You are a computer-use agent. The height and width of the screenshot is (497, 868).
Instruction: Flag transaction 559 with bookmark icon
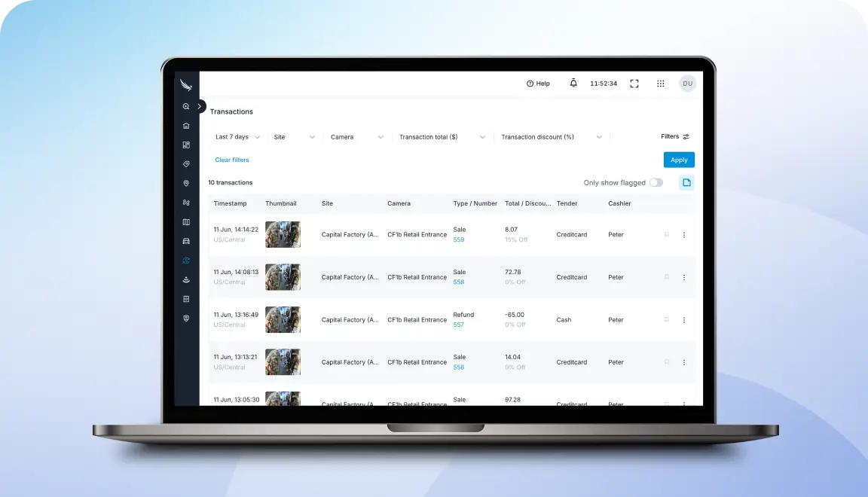coord(667,235)
